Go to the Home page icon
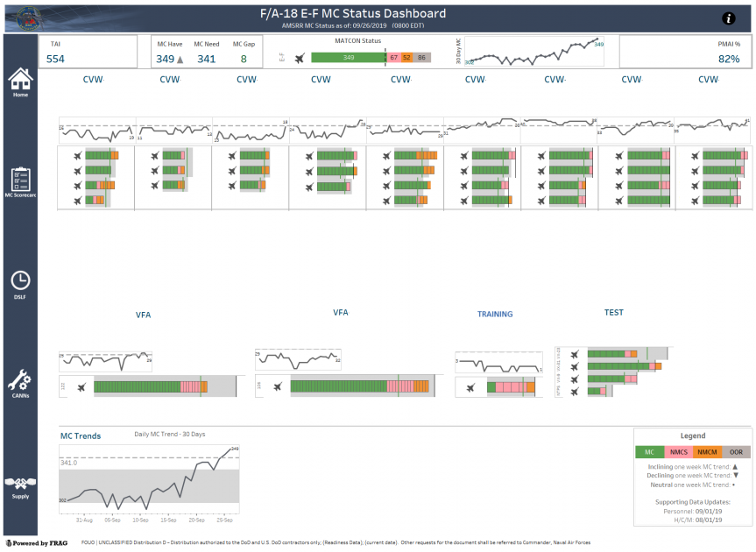Image resolution: width=756 pixels, height=552 pixels. 19,78
